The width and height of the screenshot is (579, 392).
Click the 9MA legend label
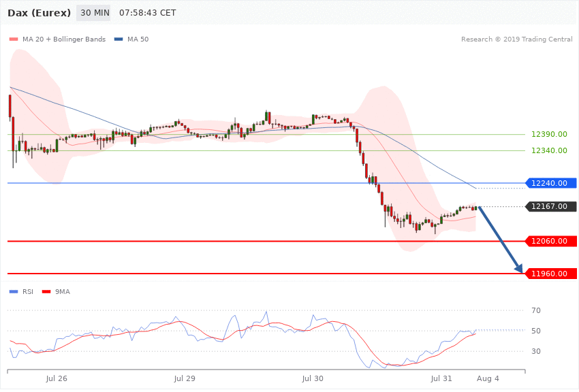coord(63,292)
